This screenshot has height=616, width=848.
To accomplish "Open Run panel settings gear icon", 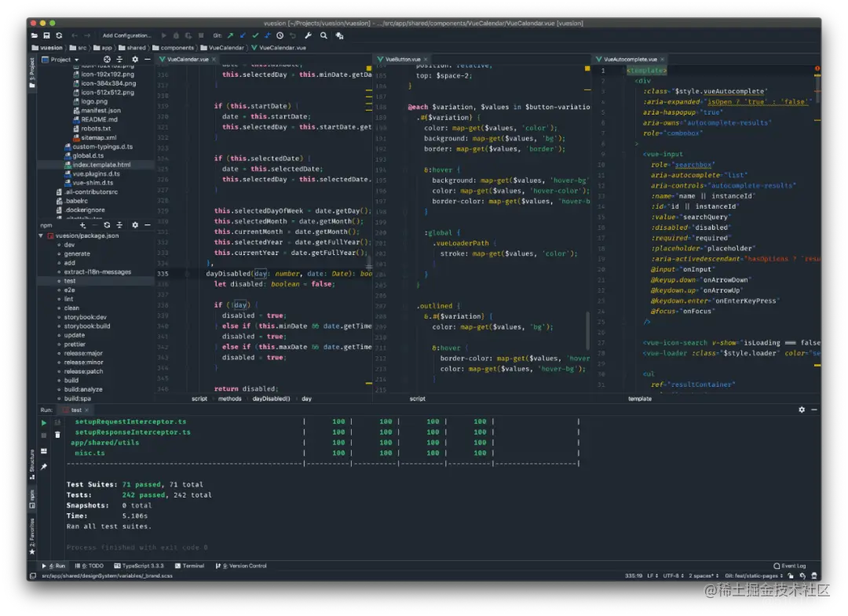I will click(802, 410).
